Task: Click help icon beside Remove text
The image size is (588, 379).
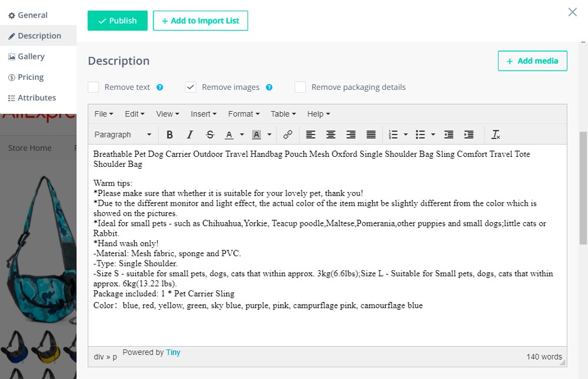Action: 160,88
